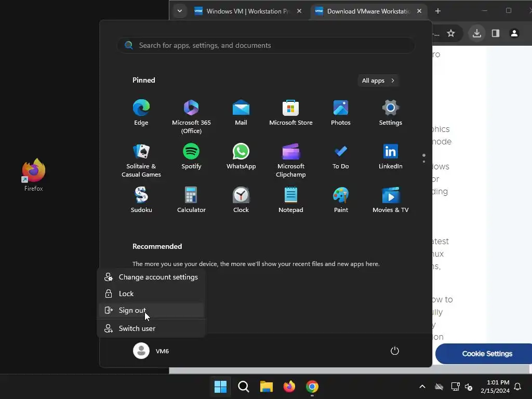Image resolution: width=532 pixels, height=399 pixels.
Task: Click the muted volume tray icon
Action: [x=469, y=387]
